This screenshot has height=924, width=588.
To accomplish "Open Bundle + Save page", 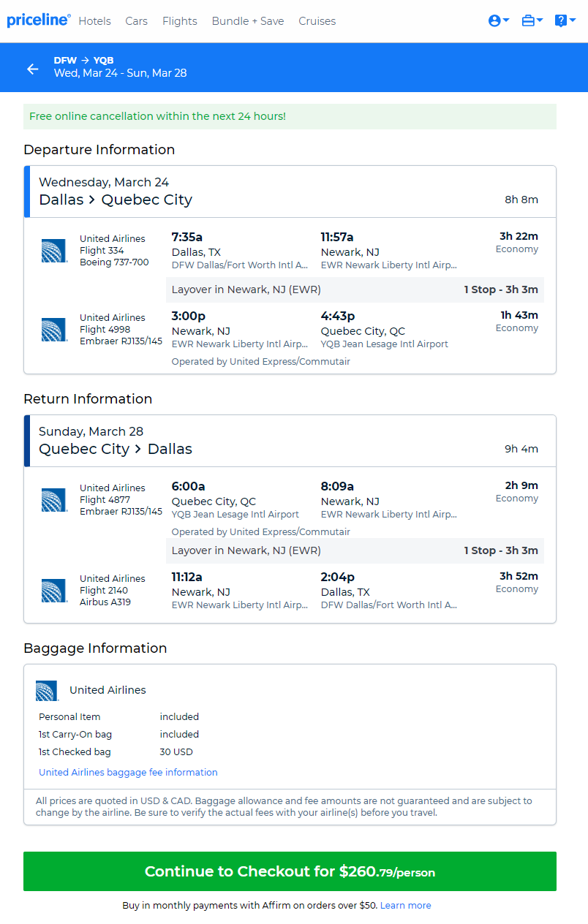I will (x=248, y=21).
